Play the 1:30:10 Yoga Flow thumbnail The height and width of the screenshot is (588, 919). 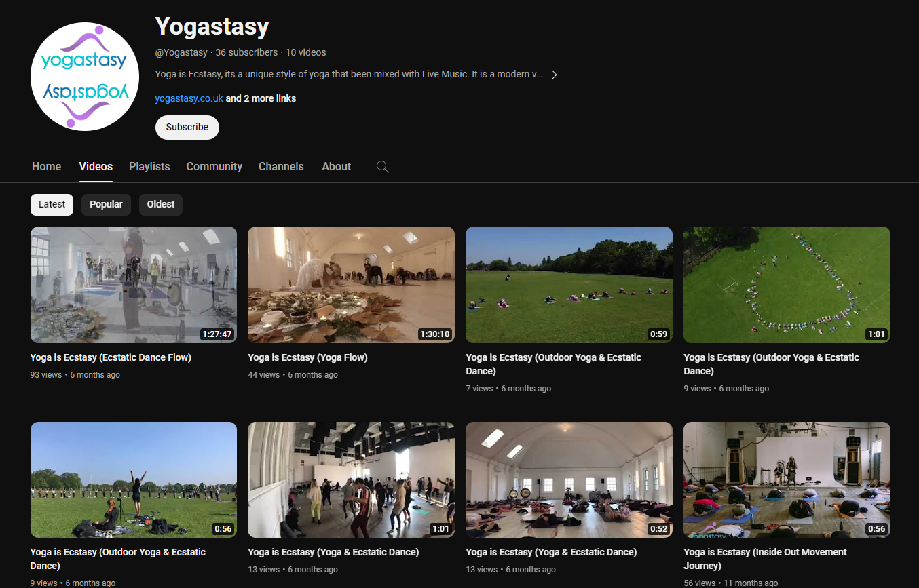351,285
